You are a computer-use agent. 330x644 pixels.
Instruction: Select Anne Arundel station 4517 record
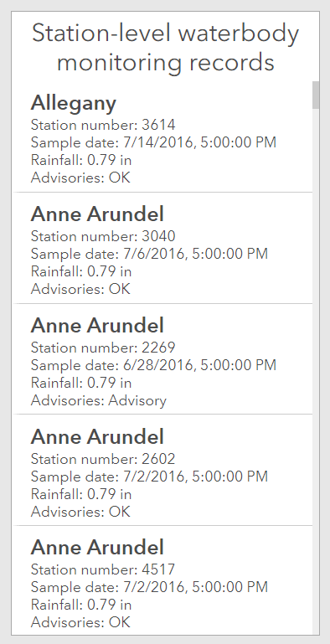coord(163,580)
